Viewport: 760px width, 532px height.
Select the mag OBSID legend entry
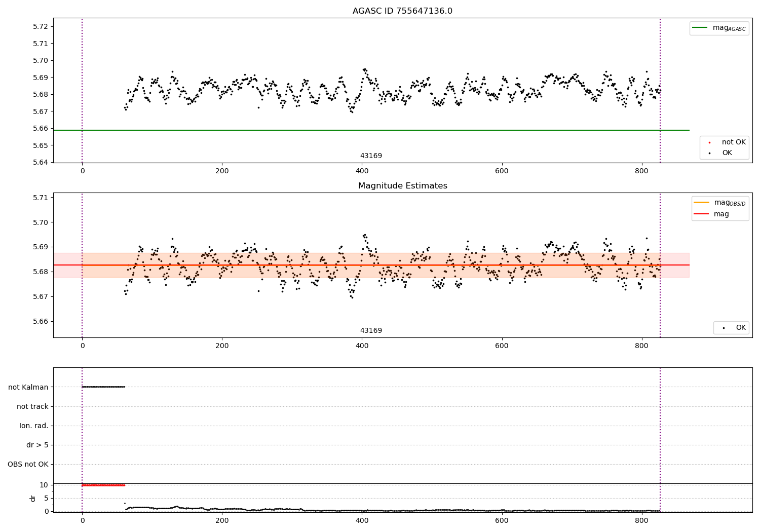[720, 203]
